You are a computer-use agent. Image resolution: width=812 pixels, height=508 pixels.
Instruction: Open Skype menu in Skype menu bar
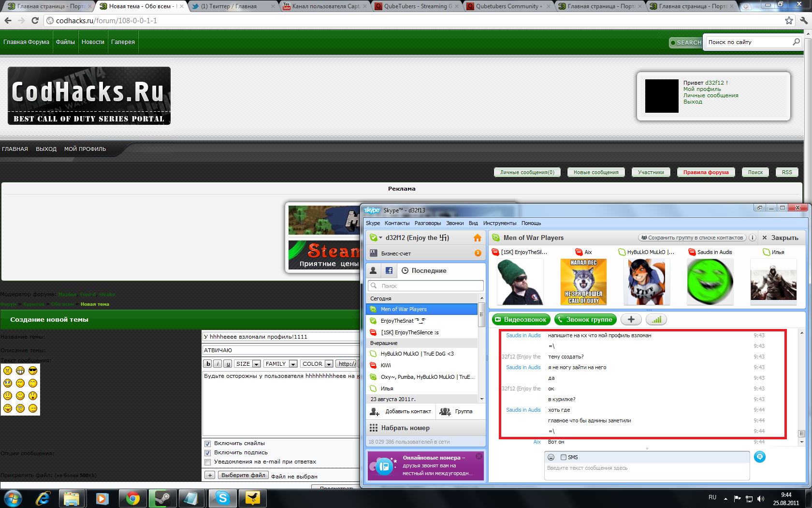373,223
